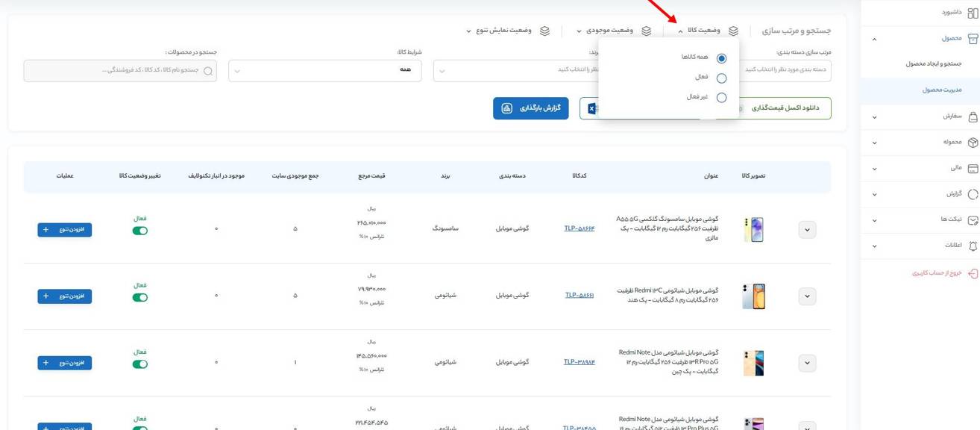
Task: Click the price ۷۹,۹۳۰,۰۰۰ in the Redmi 13C row
Action: click(372, 289)
